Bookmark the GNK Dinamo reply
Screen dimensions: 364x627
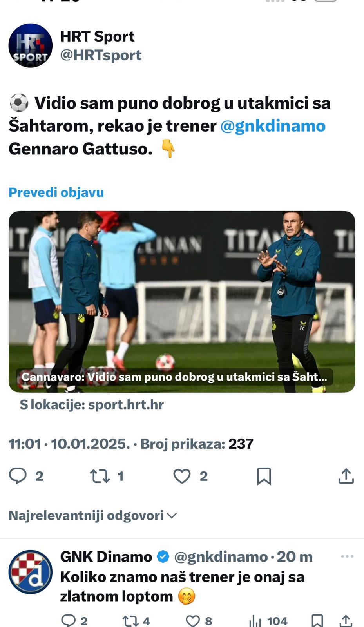point(317,621)
